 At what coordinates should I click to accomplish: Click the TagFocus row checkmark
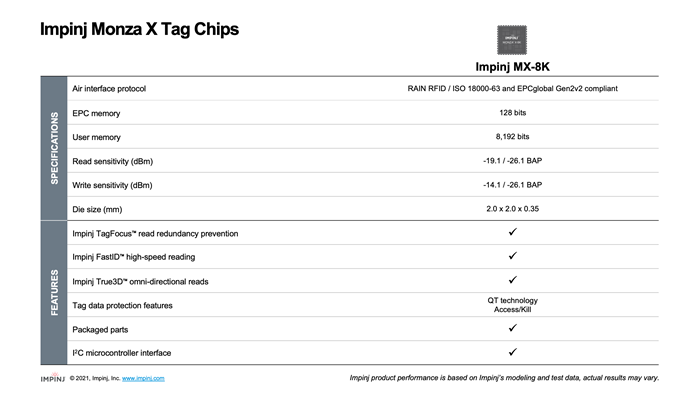tap(512, 232)
